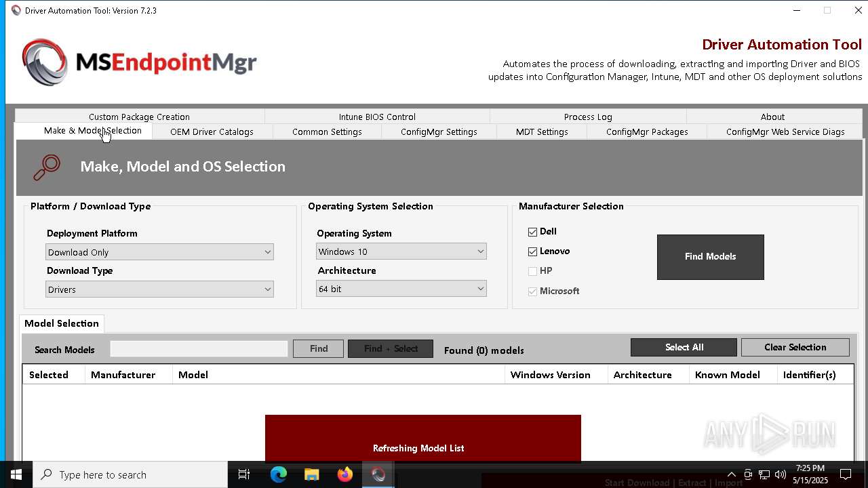Image resolution: width=868 pixels, height=488 pixels.
Task: Open the network status tray icon
Action: pos(764,474)
